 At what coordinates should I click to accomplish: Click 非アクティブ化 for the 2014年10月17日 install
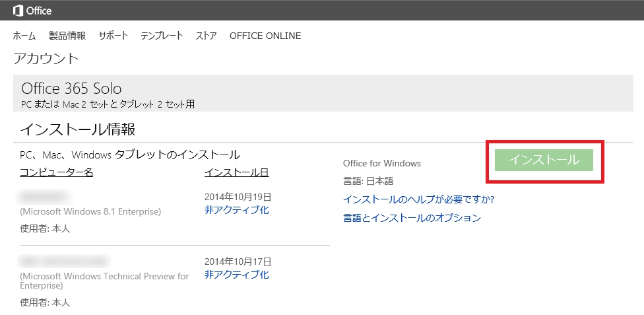coord(237,274)
